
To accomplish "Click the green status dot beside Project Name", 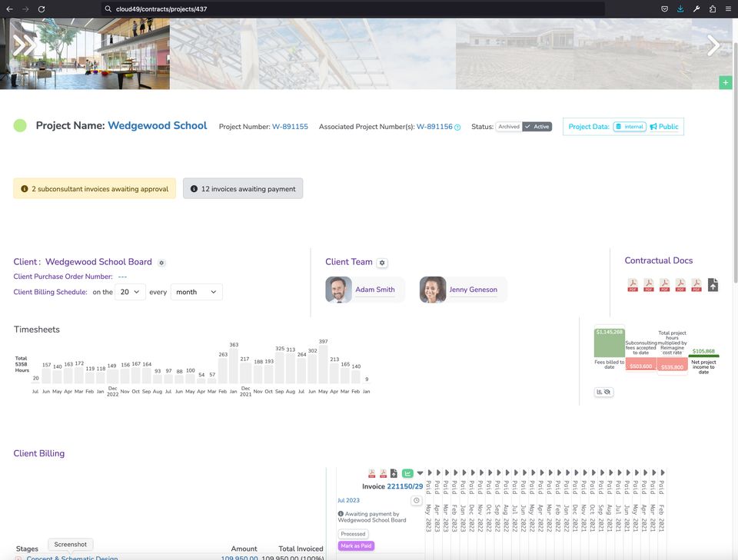I will point(18,125).
